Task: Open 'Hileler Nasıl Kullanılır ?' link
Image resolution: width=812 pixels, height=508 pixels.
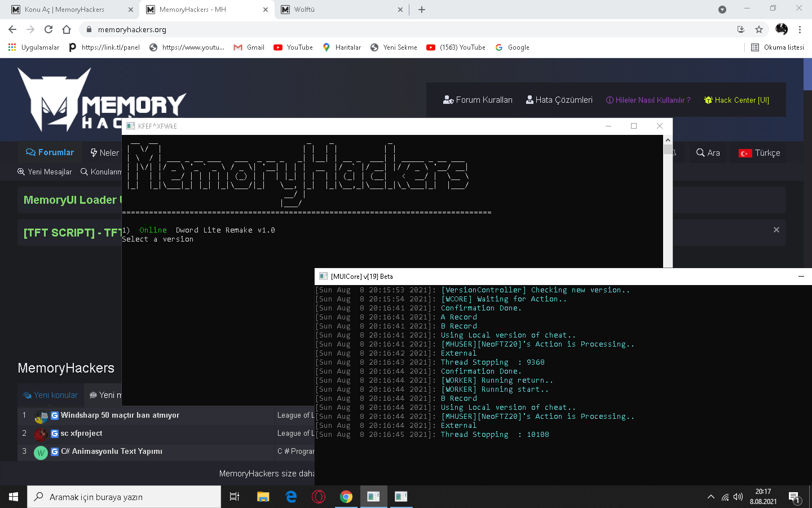Action: [648, 100]
